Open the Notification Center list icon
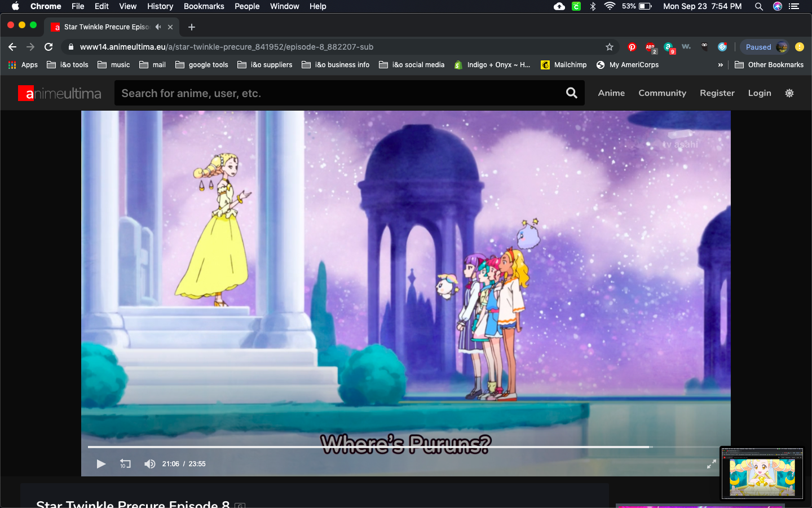The width and height of the screenshot is (812, 508). pos(794,6)
